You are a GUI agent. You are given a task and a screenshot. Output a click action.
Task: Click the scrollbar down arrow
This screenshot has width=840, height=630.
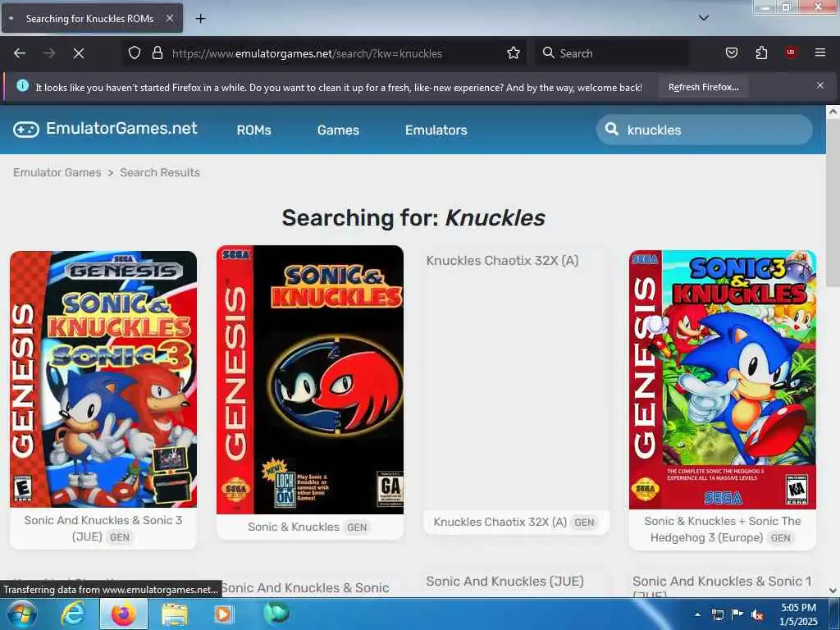click(x=833, y=591)
